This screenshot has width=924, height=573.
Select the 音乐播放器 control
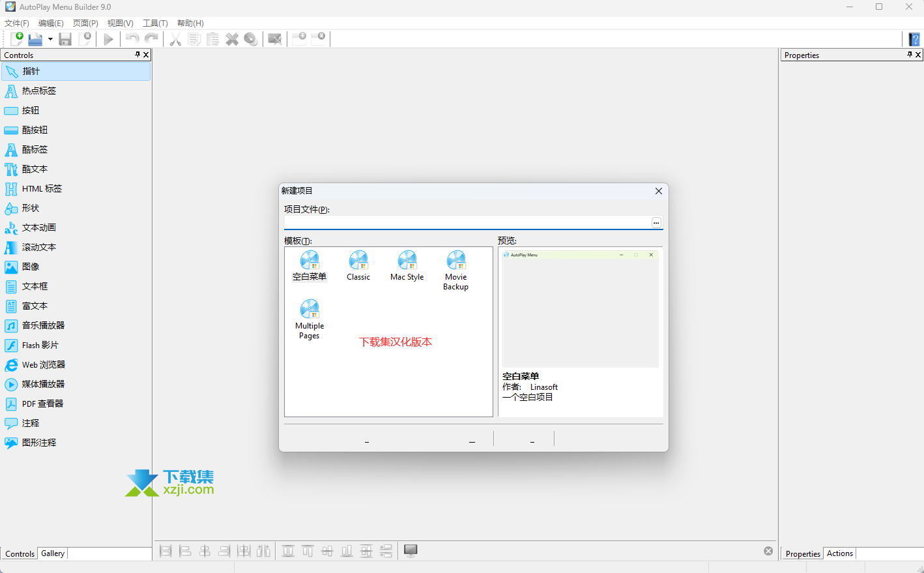click(76, 325)
